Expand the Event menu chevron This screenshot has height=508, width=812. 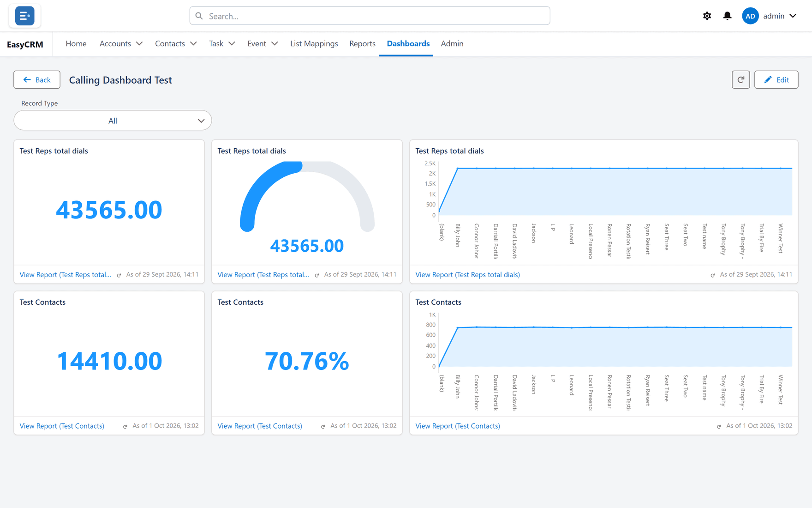pyautogui.click(x=275, y=43)
